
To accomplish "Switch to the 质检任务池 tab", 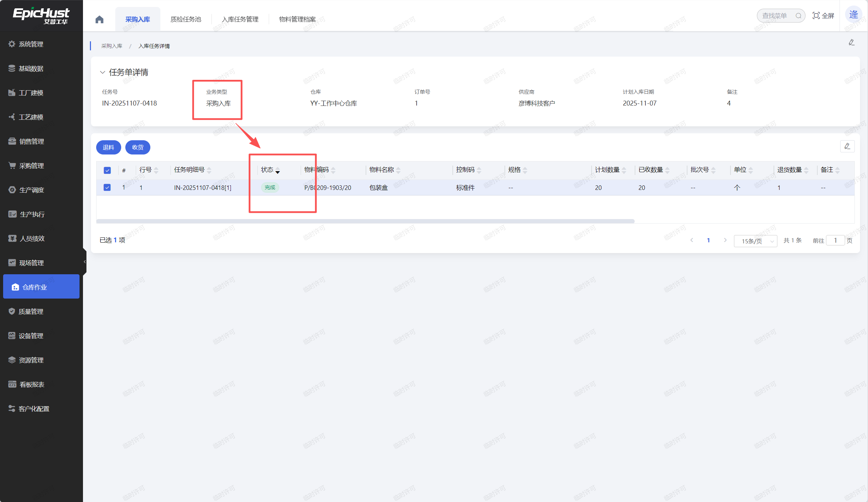I will point(186,19).
